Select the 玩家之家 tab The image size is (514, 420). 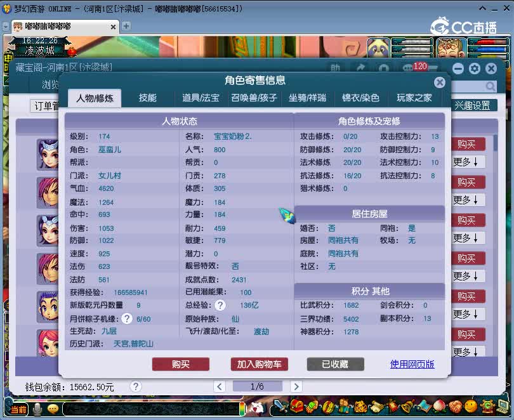pyautogui.click(x=414, y=98)
